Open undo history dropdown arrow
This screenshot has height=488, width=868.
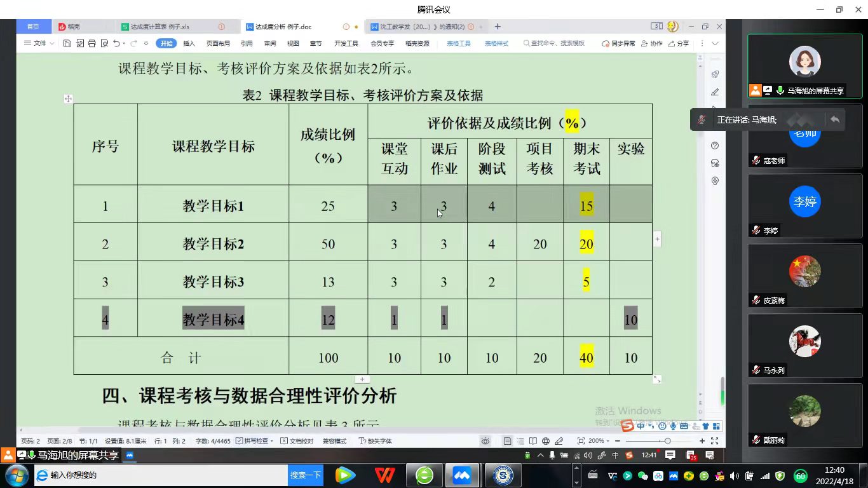coord(124,43)
